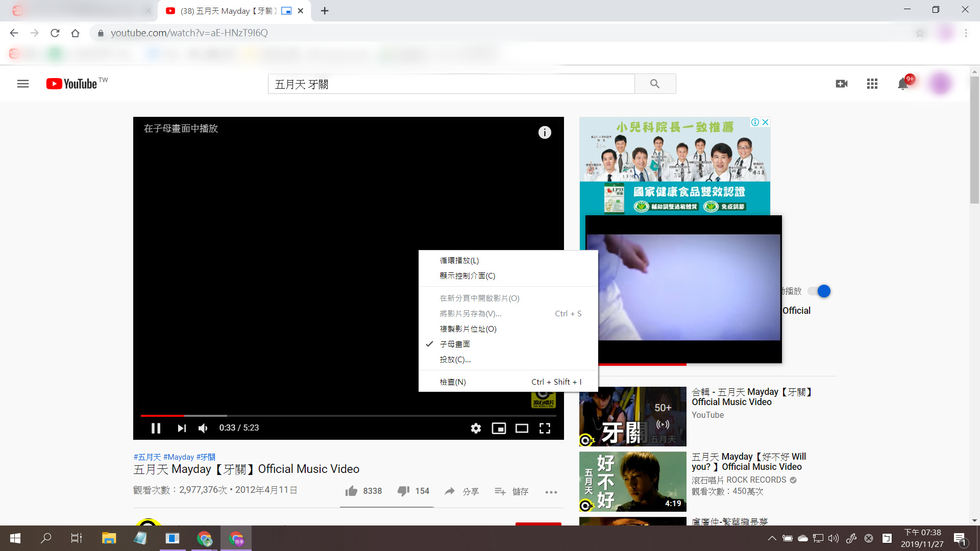
Task: Go back in browser history
Action: (14, 33)
